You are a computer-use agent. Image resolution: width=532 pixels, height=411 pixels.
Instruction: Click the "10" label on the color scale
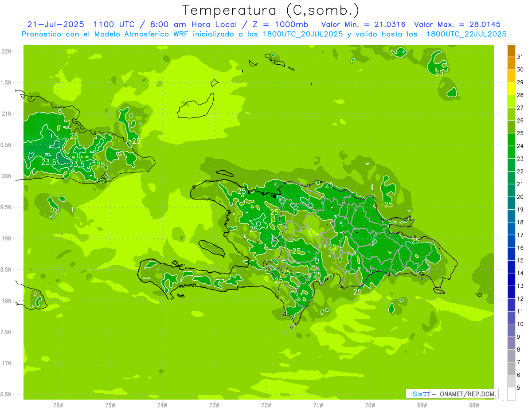[520, 324]
